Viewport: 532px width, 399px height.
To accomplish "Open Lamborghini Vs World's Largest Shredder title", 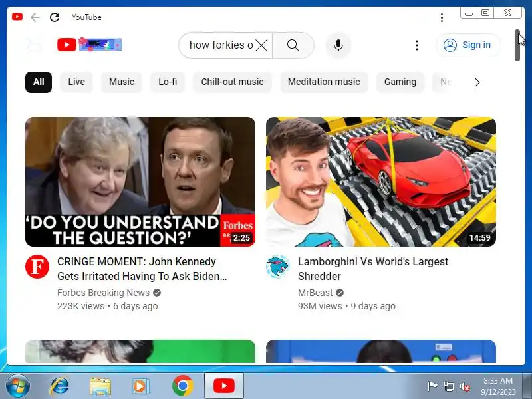I will pos(373,269).
